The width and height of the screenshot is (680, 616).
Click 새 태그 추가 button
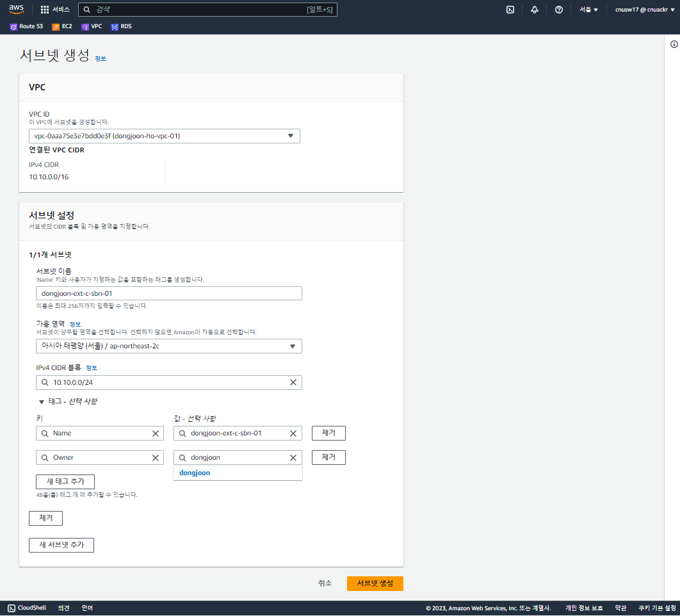[65, 482]
